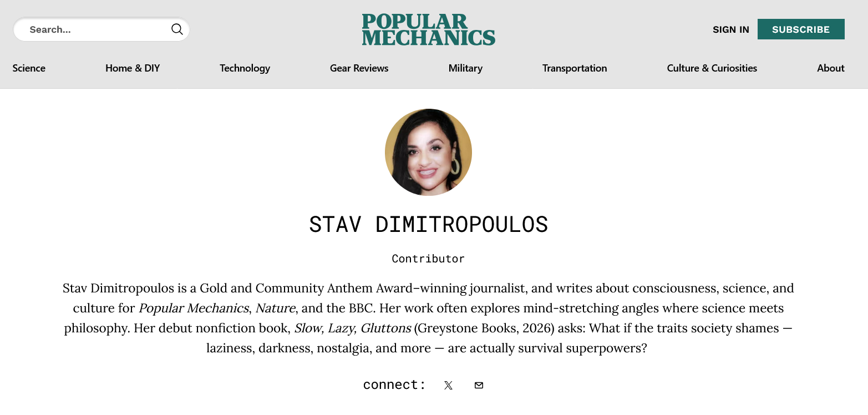Click Stav Dimitropoulos's profile photo
868x415 pixels.
[x=428, y=152]
